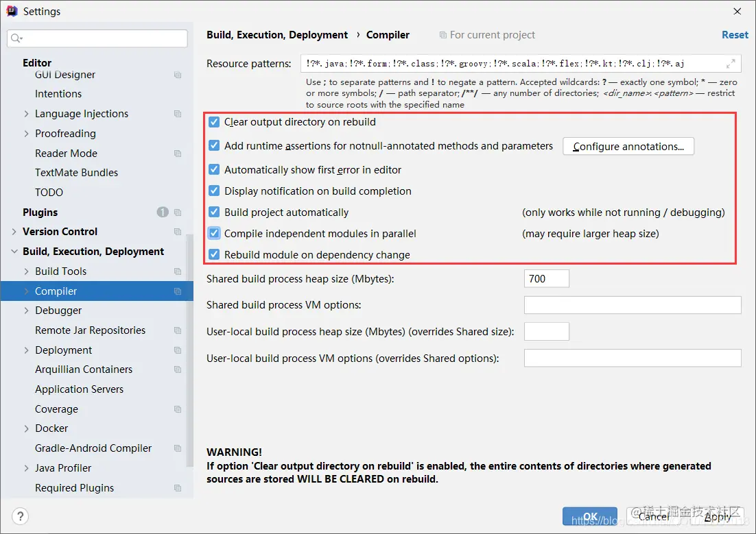This screenshot has width=756, height=534.
Task: Toggle Add runtime assertions for notnull-annotated methods
Action: click(214, 145)
